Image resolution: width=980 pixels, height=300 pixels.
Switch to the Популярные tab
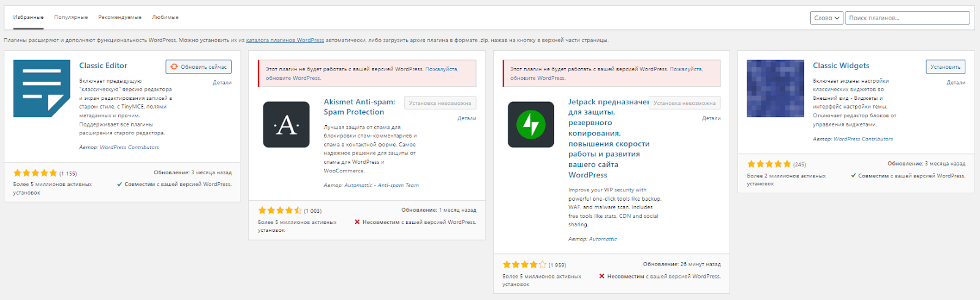(x=71, y=17)
